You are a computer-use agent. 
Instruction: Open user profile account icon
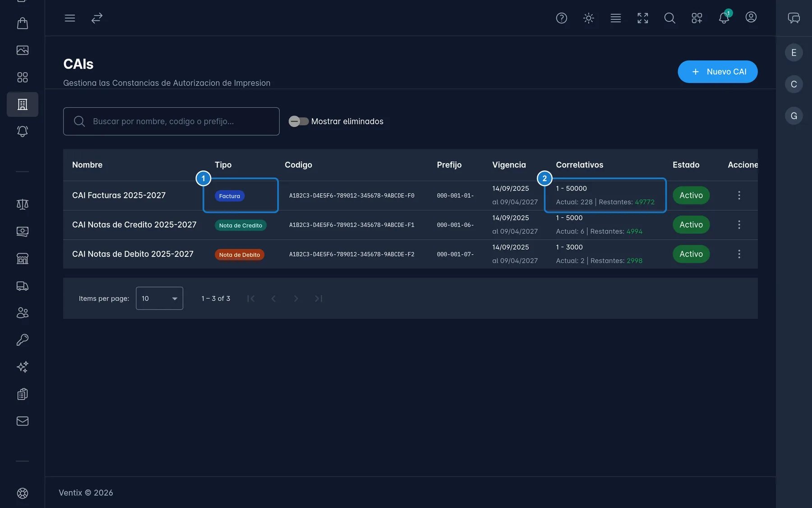pyautogui.click(x=751, y=17)
